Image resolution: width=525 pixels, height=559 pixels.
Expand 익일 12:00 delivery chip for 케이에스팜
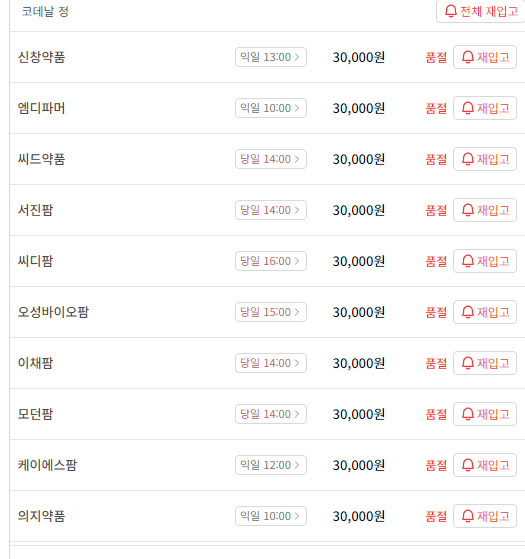click(x=271, y=465)
